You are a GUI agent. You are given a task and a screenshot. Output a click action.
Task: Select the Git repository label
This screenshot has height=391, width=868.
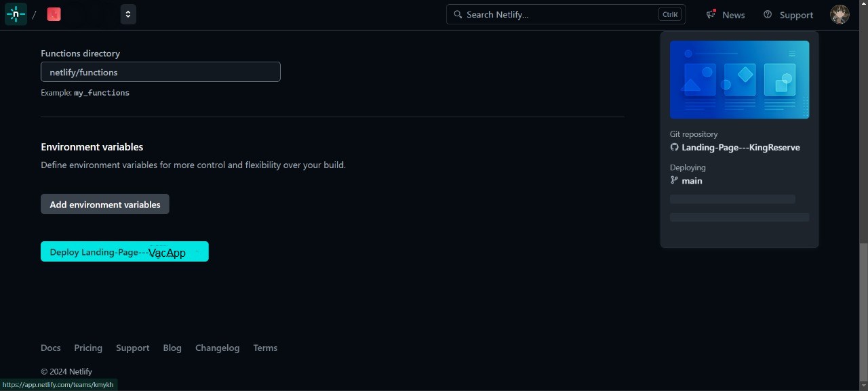click(694, 134)
